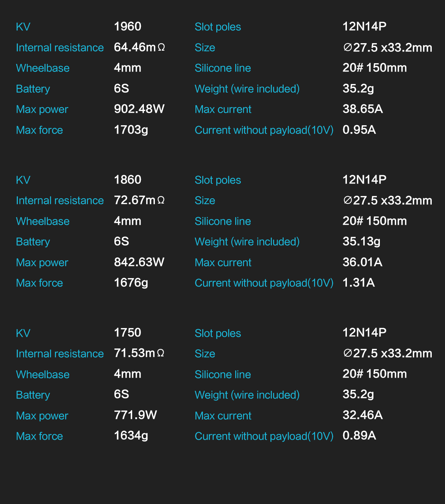445x504 pixels.
Task: Select the 71.53mΩ internal resistance value
Action: [139, 353]
